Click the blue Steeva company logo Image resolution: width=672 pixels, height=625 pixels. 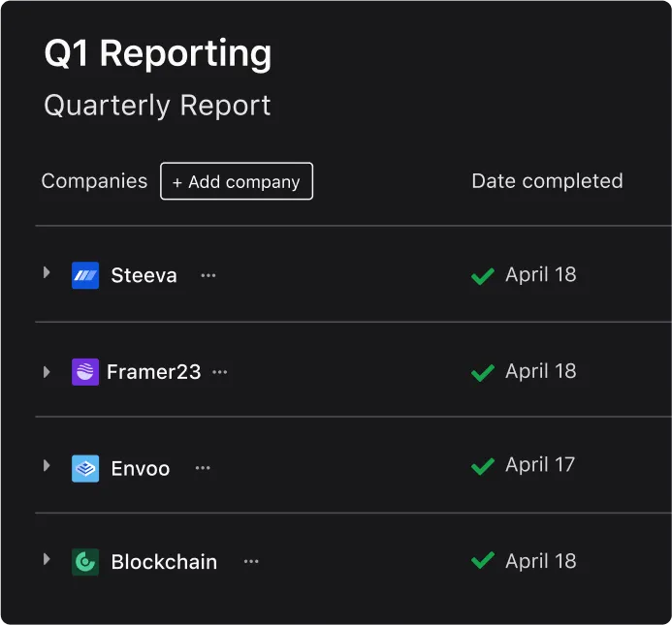(85, 275)
